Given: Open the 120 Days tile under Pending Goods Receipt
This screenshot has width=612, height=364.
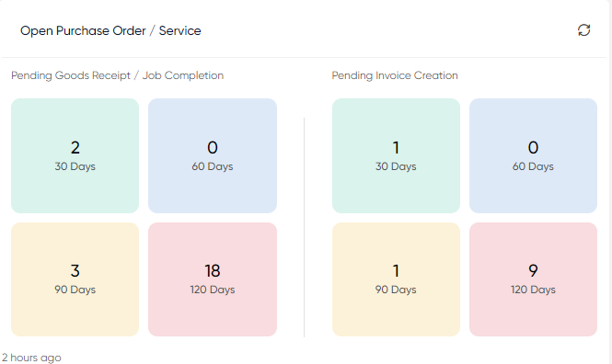Looking at the screenshot, I should [213, 279].
